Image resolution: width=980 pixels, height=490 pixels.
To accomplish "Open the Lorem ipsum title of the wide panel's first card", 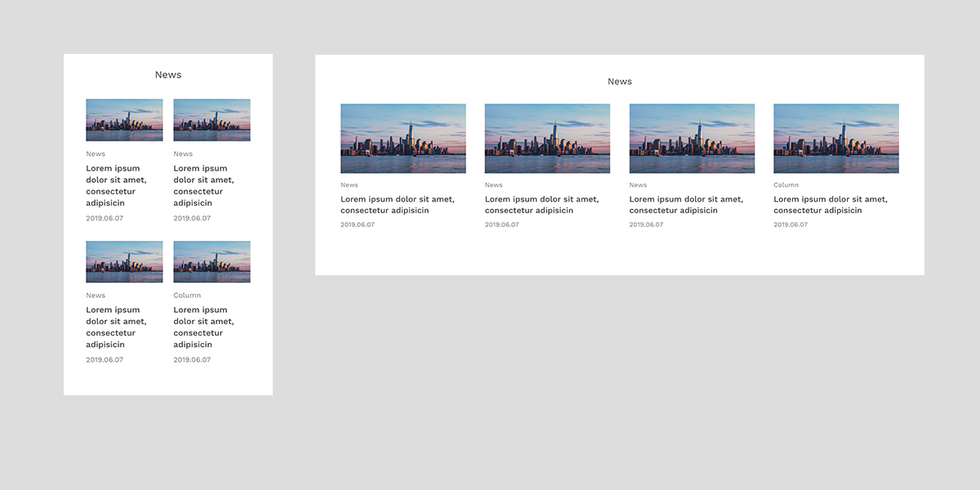I will coord(397,205).
